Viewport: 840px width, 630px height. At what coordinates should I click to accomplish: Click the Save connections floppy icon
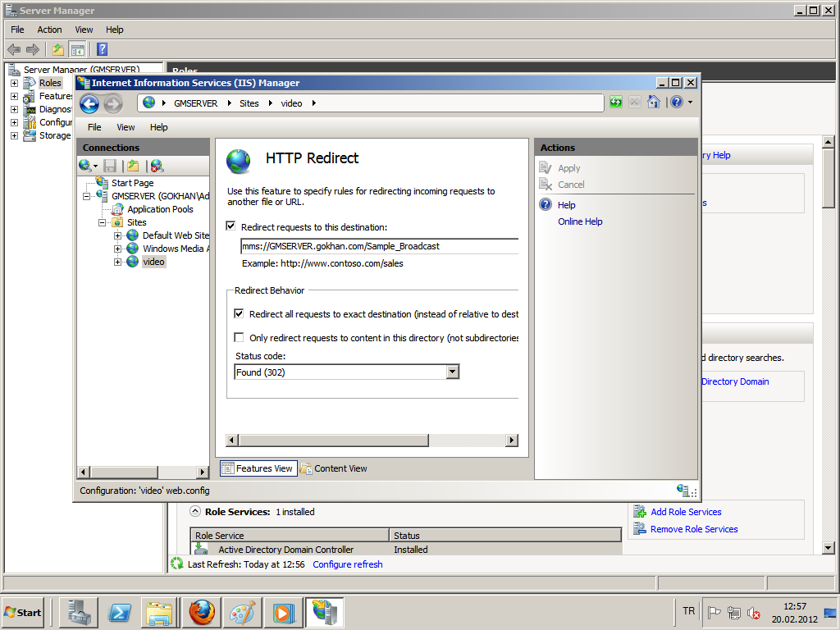click(111, 166)
